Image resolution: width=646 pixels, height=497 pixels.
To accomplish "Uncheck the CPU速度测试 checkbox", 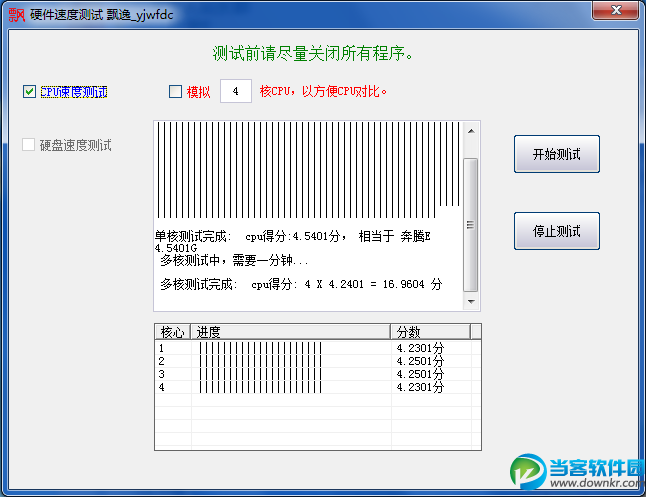I will pos(29,91).
